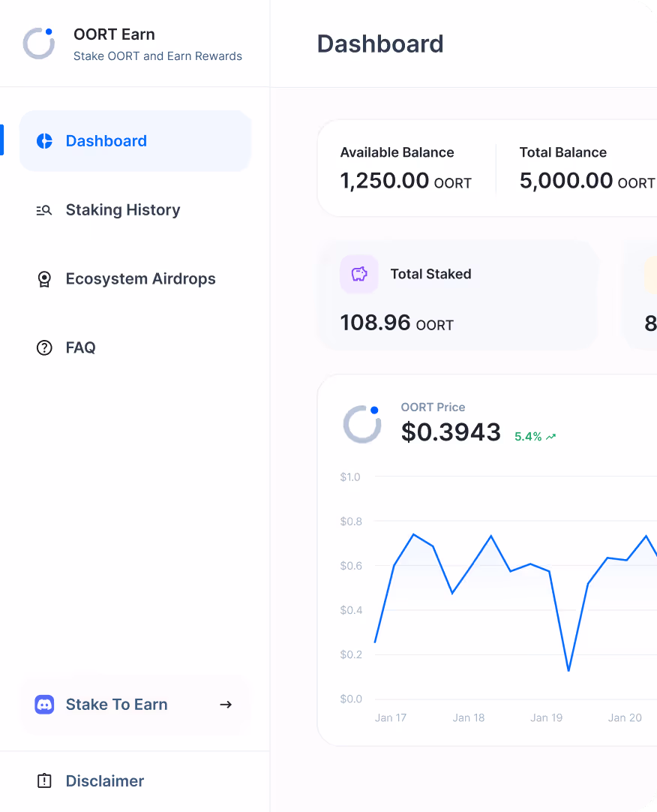657x812 pixels.
Task: Click the $0.8 y-axis label
Action: pos(351,522)
